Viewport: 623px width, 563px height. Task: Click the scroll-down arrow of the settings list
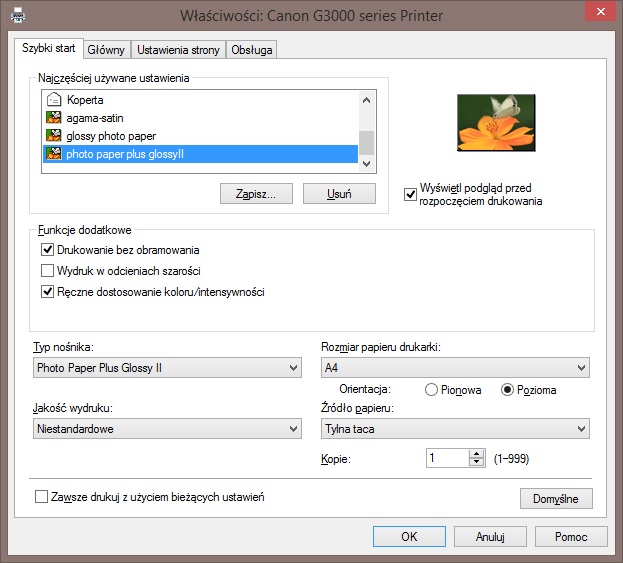coord(367,163)
